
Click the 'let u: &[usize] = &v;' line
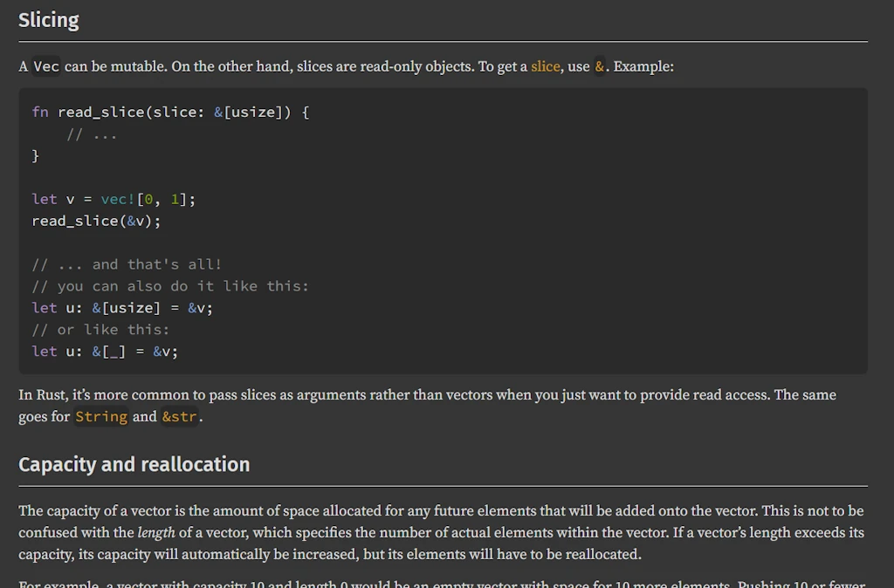[122, 308]
